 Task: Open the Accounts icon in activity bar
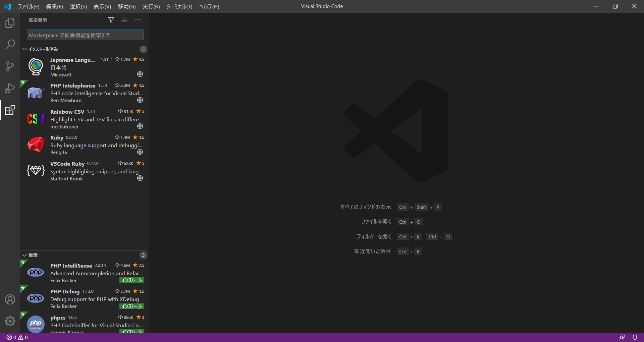(x=10, y=299)
